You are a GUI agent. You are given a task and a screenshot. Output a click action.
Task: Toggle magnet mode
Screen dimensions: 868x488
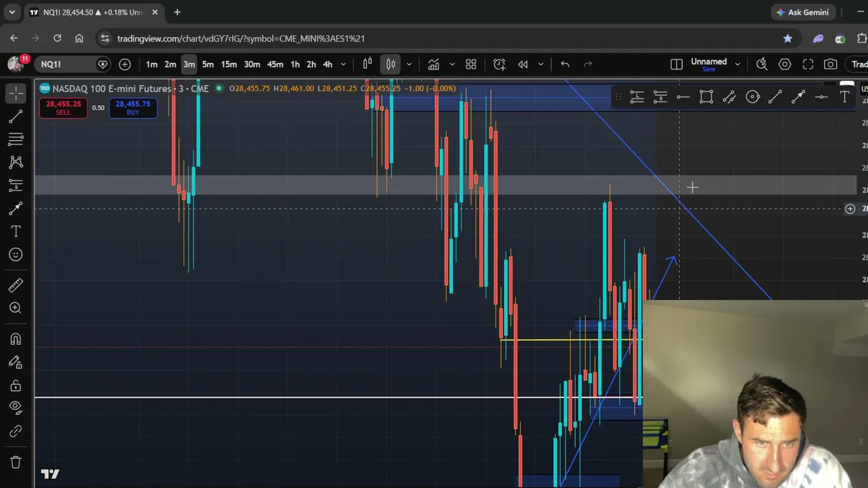click(16, 339)
